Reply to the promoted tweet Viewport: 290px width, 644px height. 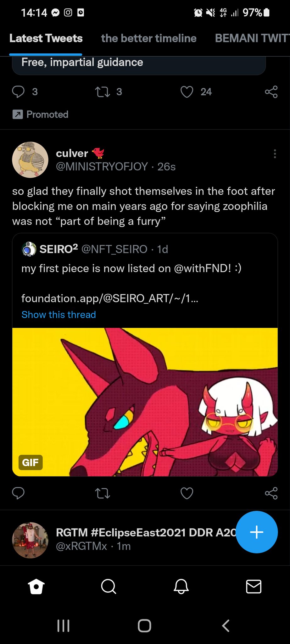18,92
